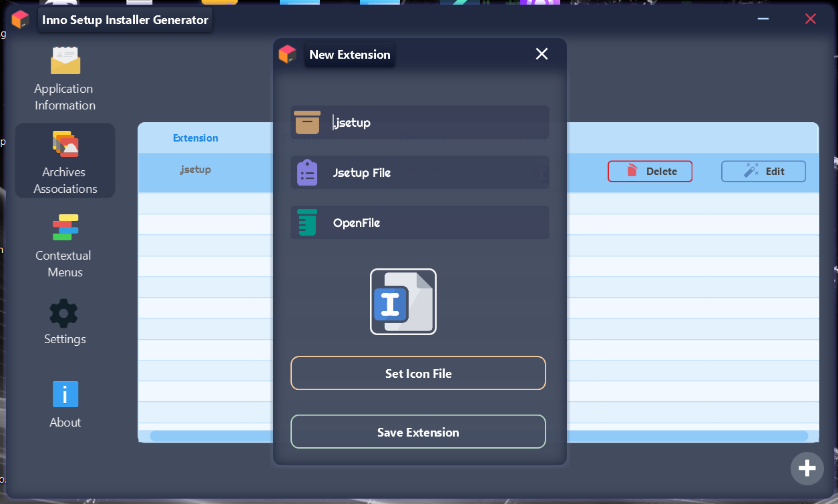This screenshot has width=838, height=504.
Task: Click the brown archive box icon
Action: pos(307,123)
